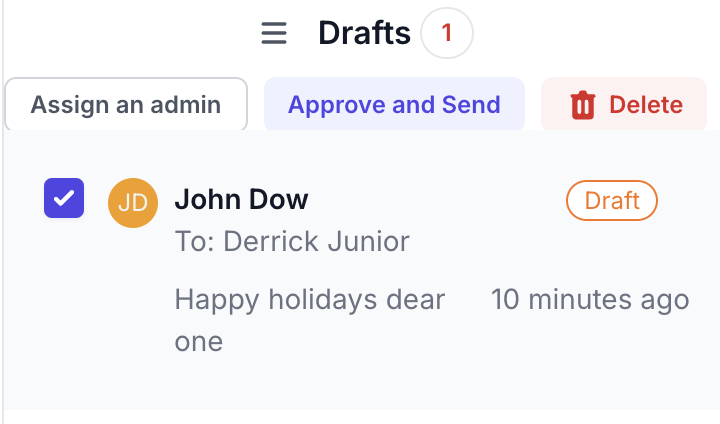Click the red trash can icon
This screenshot has height=424, width=720.
point(583,105)
